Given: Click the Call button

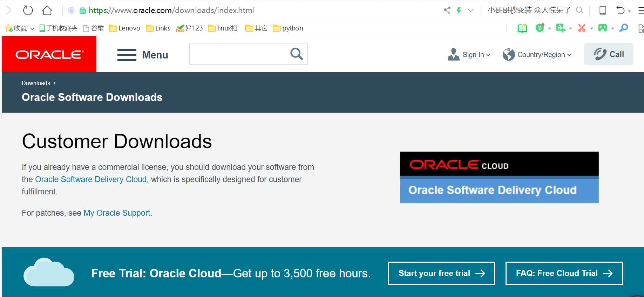Looking at the screenshot, I should click(x=609, y=54).
